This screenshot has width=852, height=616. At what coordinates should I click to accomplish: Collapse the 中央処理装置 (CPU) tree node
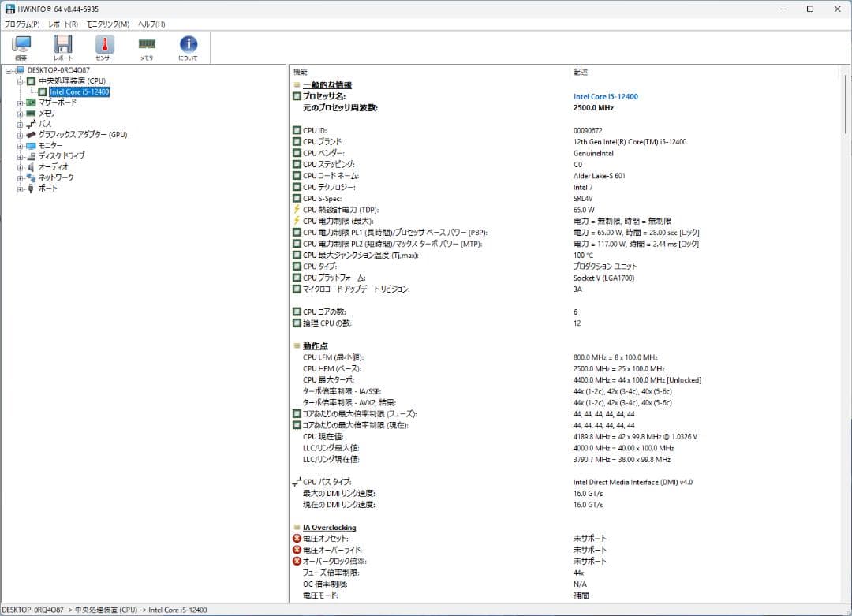click(20, 81)
